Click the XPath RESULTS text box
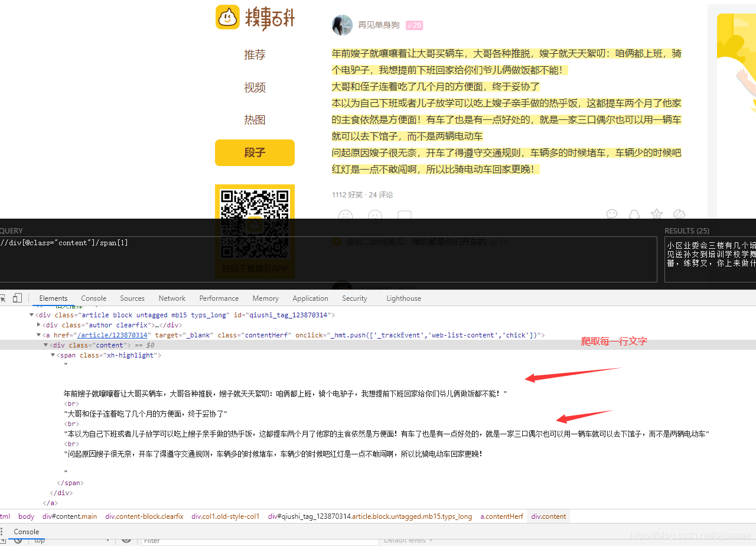This screenshot has width=756, height=546. click(x=711, y=259)
